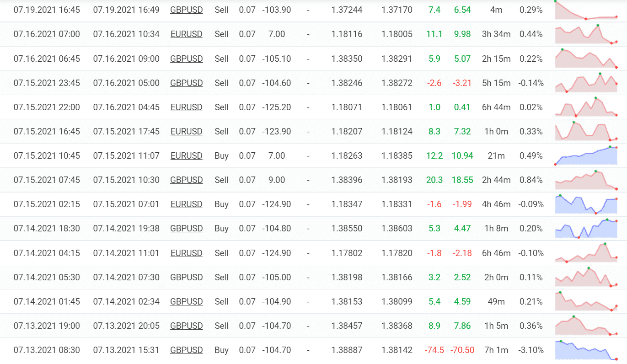The width and height of the screenshot is (627, 364).
Task: Open GBPUSD link in 07.19.2021 16:45 row
Action: (187, 10)
